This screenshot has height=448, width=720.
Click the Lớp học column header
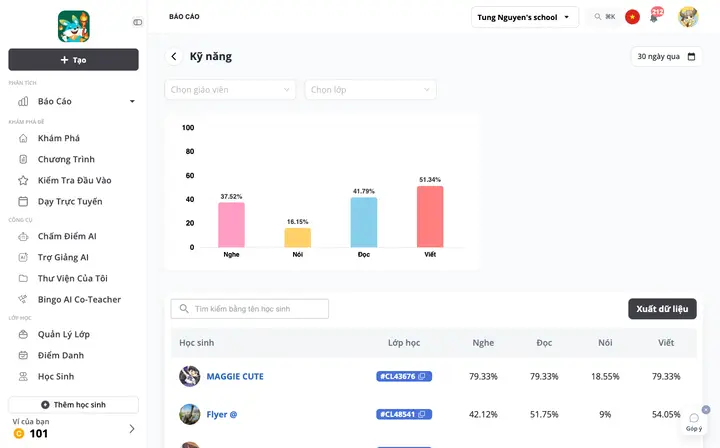[x=404, y=343]
